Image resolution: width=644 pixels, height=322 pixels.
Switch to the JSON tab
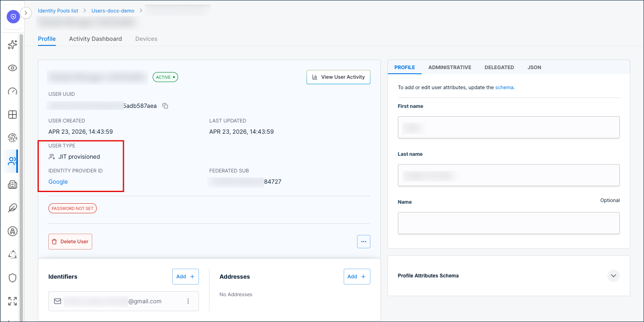[x=534, y=67]
